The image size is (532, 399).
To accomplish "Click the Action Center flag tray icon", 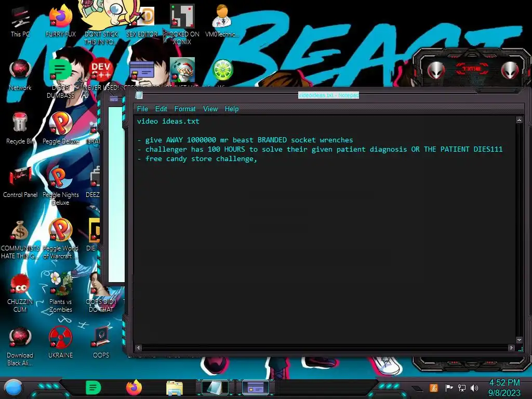I will (x=449, y=388).
